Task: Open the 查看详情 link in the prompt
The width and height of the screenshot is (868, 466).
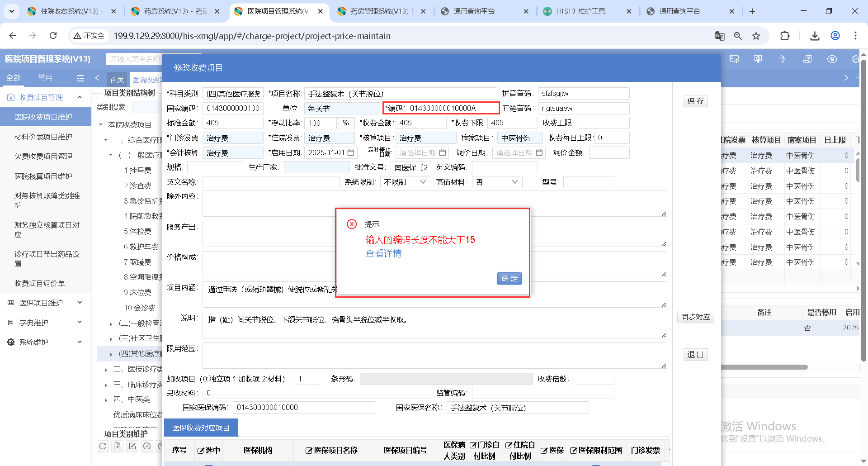Action: (x=383, y=253)
